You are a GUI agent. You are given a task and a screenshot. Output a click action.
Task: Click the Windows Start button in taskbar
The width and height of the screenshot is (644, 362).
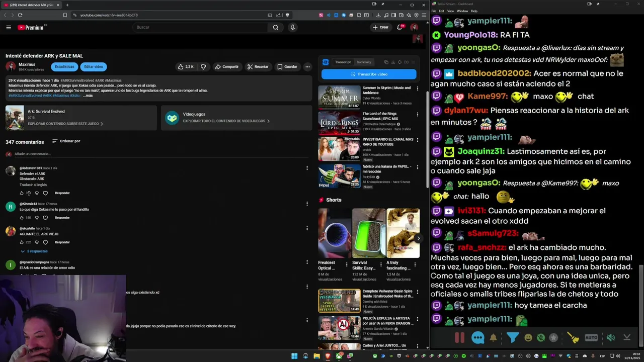(x=294, y=356)
